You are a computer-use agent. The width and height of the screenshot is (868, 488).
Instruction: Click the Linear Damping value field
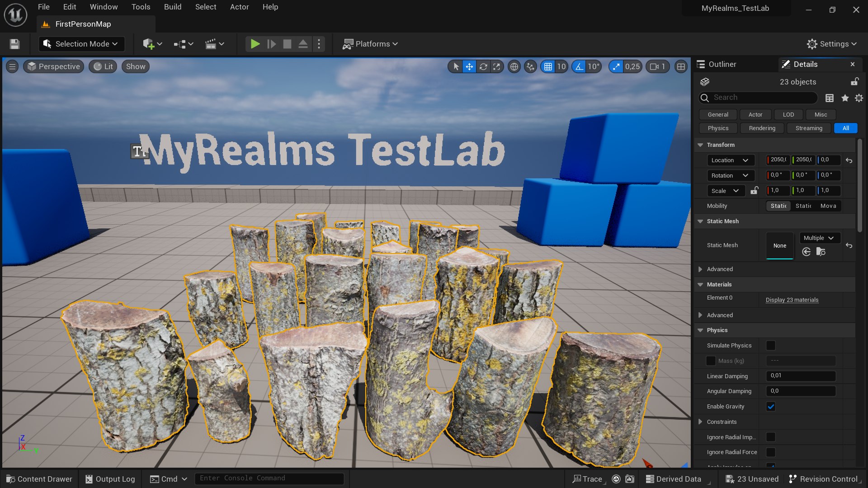[801, 376]
